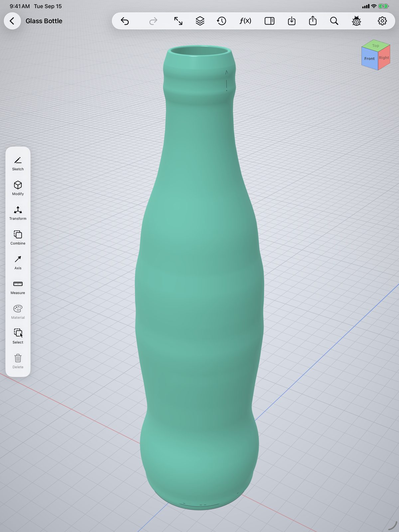This screenshot has width=399, height=532.
Task: Undo the last action
Action: (125, 21)
